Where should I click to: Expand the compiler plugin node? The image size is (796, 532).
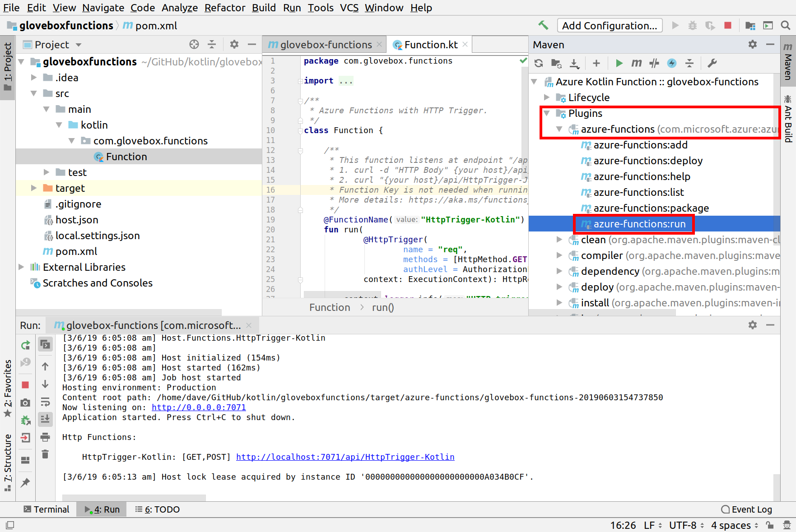(559, 255)
